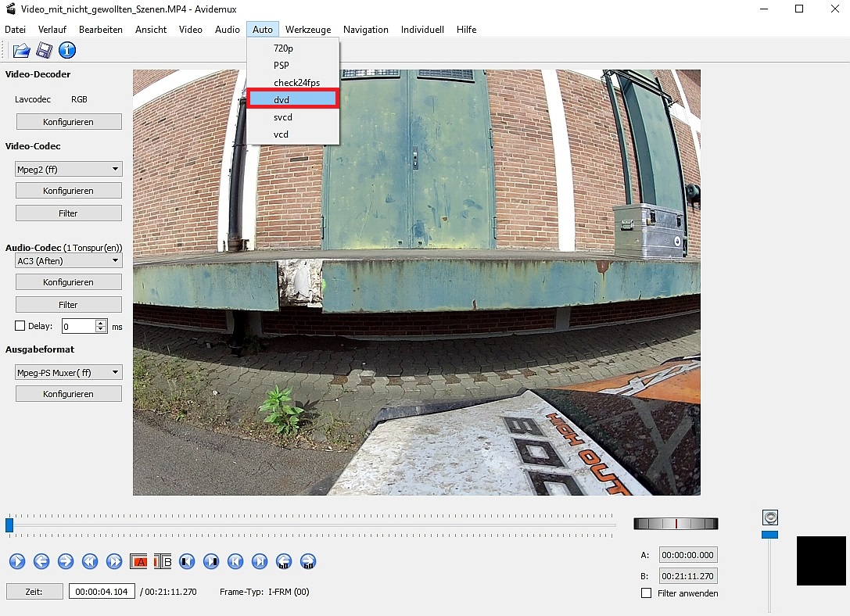Click the open video file icon
The width and height of the screenshot is (850, 616).
click(21, 51)
